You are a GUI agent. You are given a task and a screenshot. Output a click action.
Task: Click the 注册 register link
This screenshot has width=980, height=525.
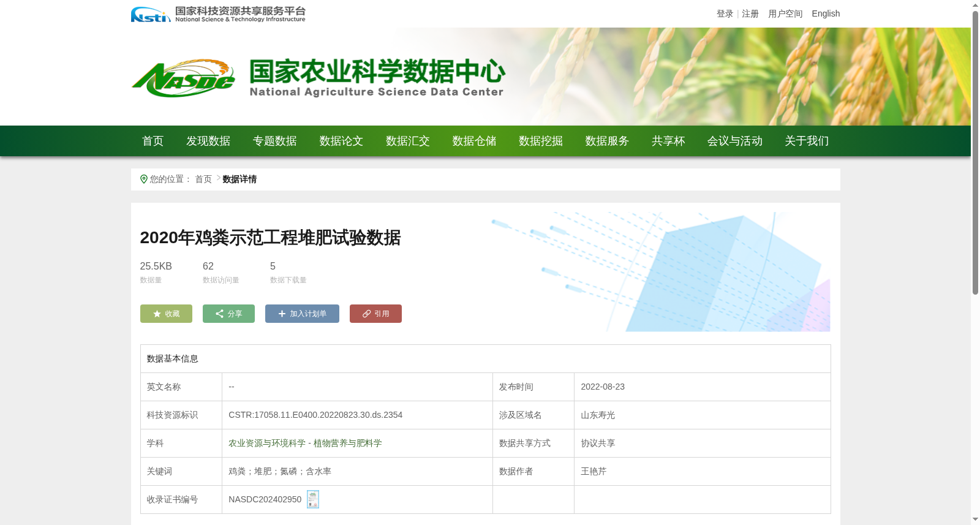(x=750, y=13)
